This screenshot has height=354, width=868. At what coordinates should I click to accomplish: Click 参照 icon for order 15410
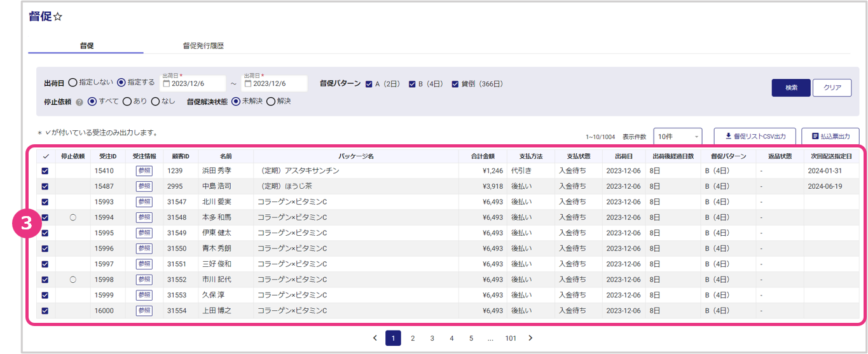point(144,170)
